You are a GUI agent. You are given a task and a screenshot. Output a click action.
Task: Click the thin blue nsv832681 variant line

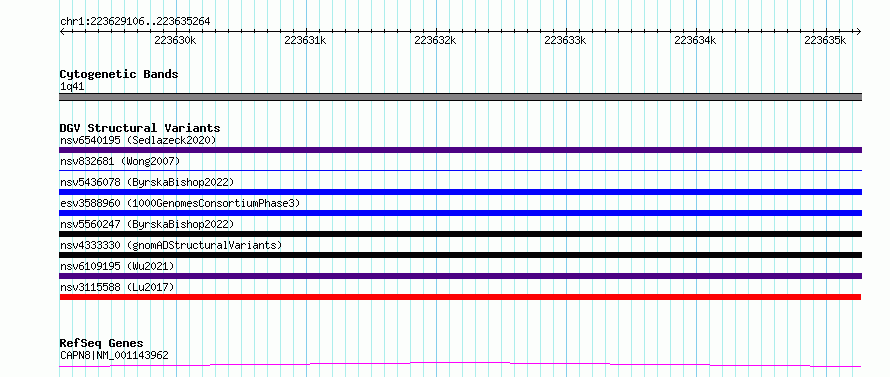(460, 170)
